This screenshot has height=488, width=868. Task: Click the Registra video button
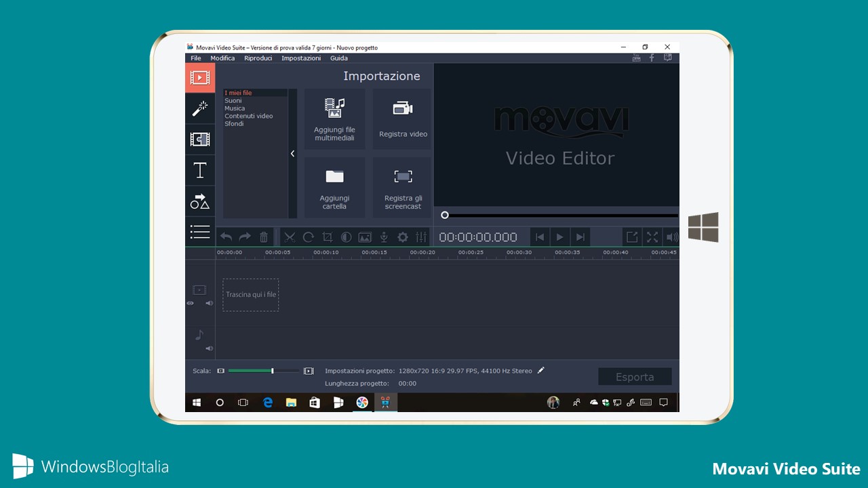coord(403,119)
